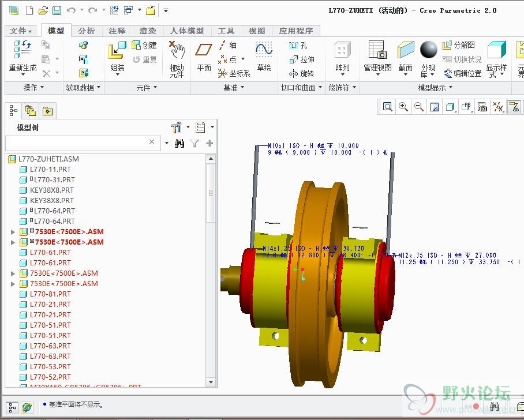This screenshot has width=524, height=420.
Task: Switch to Favorites navigator tab
Action: click(47, 111)
